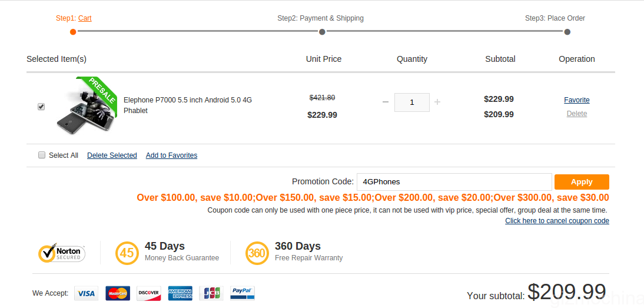Click the American Express card icon
Viewport: 644px width, 308px height.
tap(180, 293)
